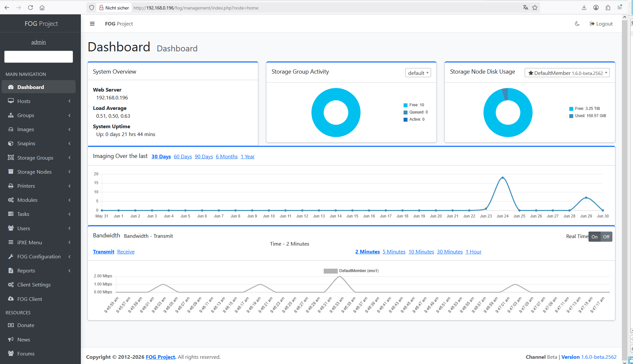The image size is (633, 364).
Task: Click the Forums people icon
Action: click(11, 354)
